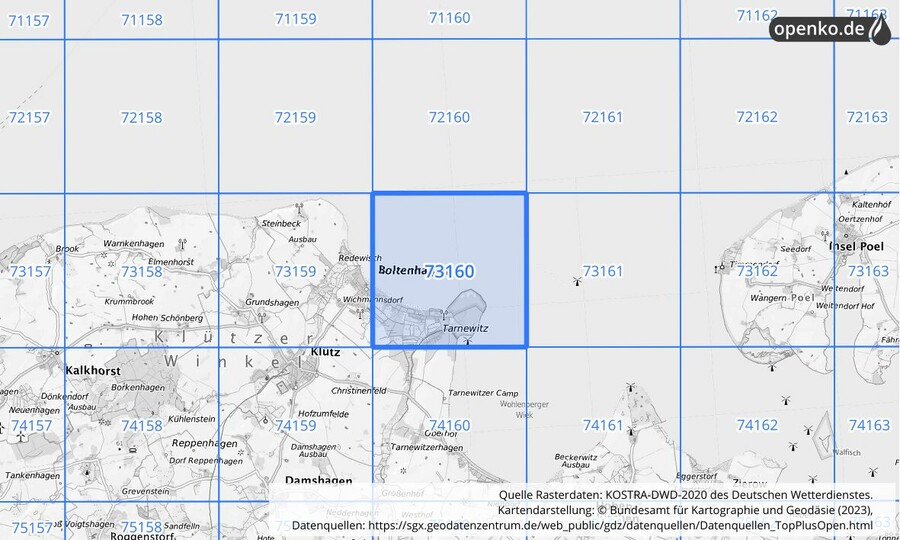Screen dimensions: 900x540
Task: Click the Hohen Schönberg label
Action: [x=167, y=317]
